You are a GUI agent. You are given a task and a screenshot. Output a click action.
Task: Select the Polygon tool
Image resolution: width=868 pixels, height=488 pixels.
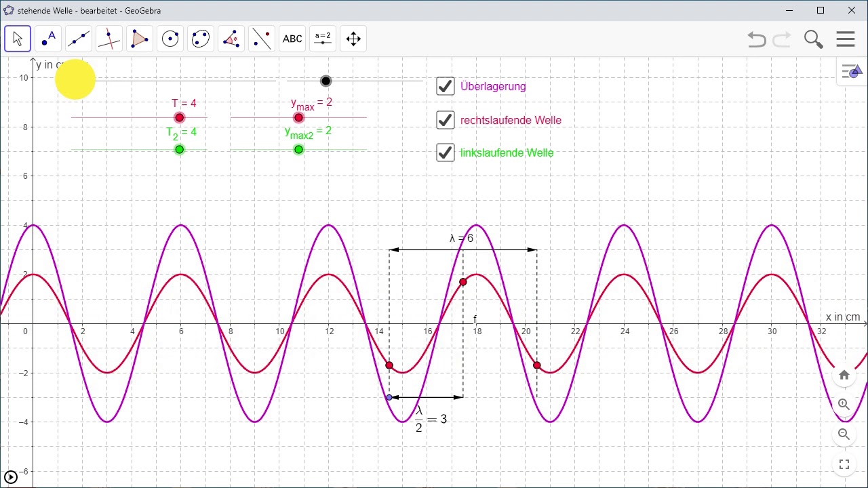pos(140,39)
